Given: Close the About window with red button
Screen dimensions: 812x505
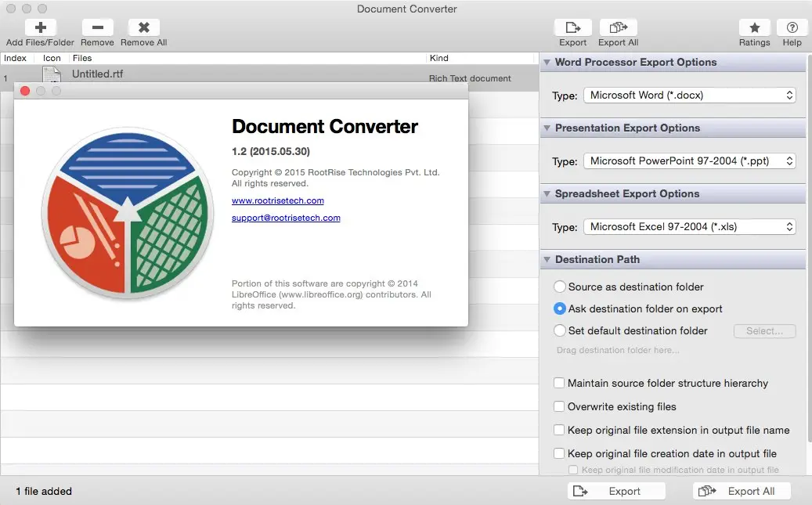Looking at the screenshot, I should click(25, 91).
